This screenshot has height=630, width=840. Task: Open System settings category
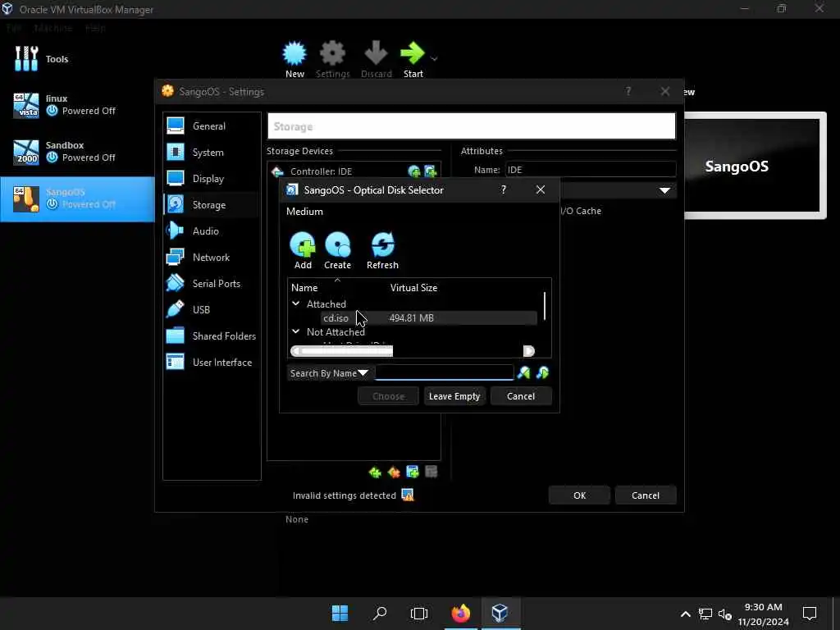tap(212, 152)
